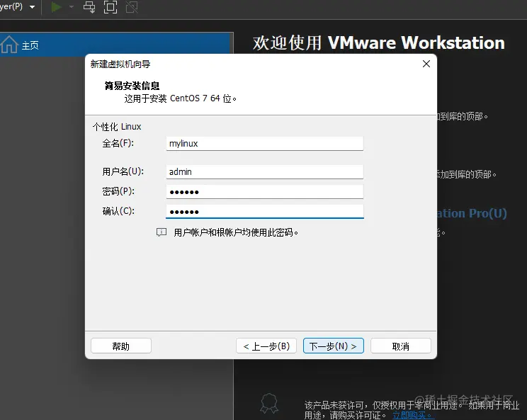Click the license ribbon badge icon
Screen dimensions: 527x420
(x=270, y=404)
